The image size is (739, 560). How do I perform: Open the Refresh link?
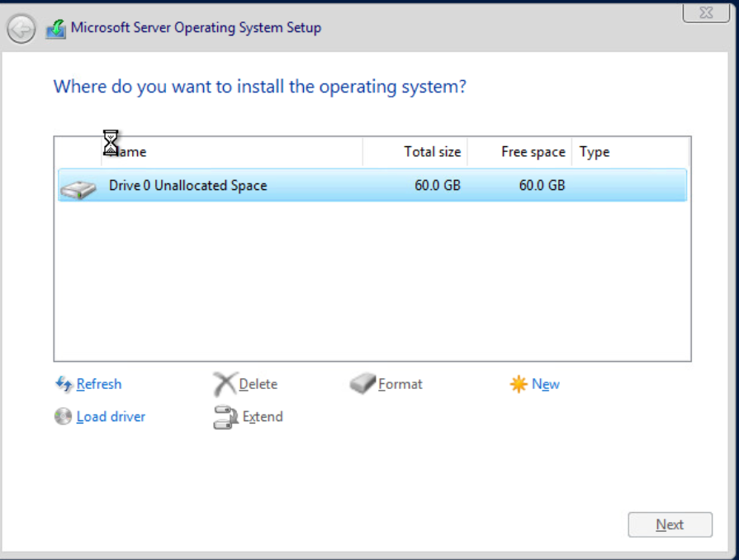coord(99,384)
